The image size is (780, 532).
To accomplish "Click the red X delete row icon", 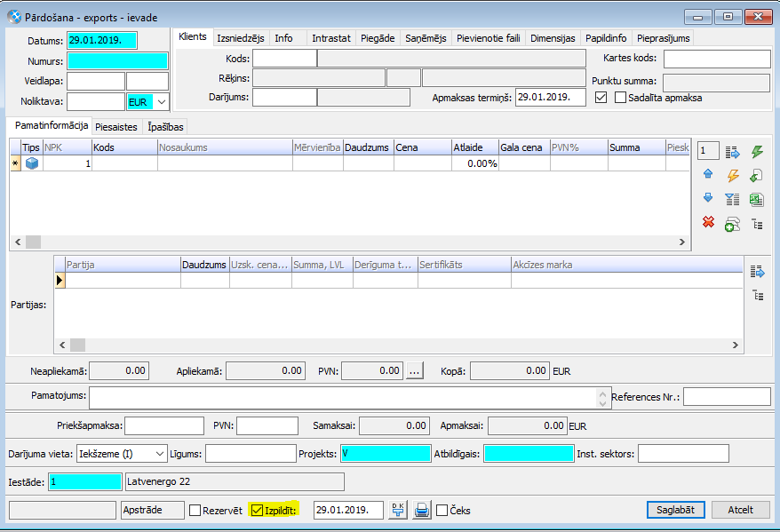I will click(x=708, y=222).
